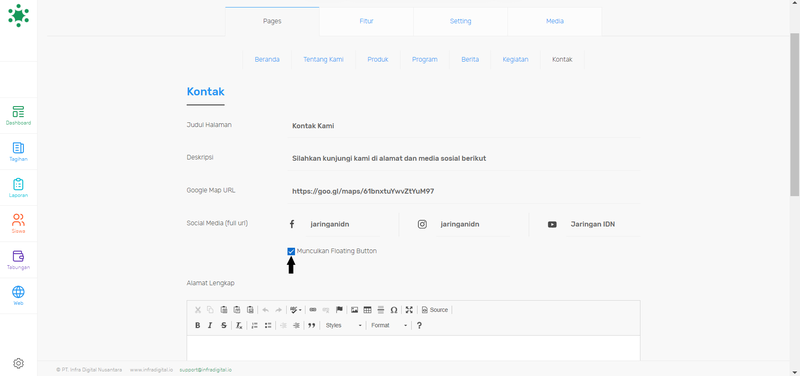
Task: Open the Beranda sub-page
Action: click(x=267, y=59)
